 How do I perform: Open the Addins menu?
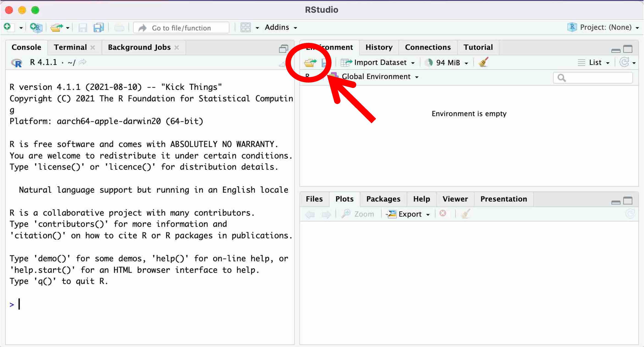[281, 27]
